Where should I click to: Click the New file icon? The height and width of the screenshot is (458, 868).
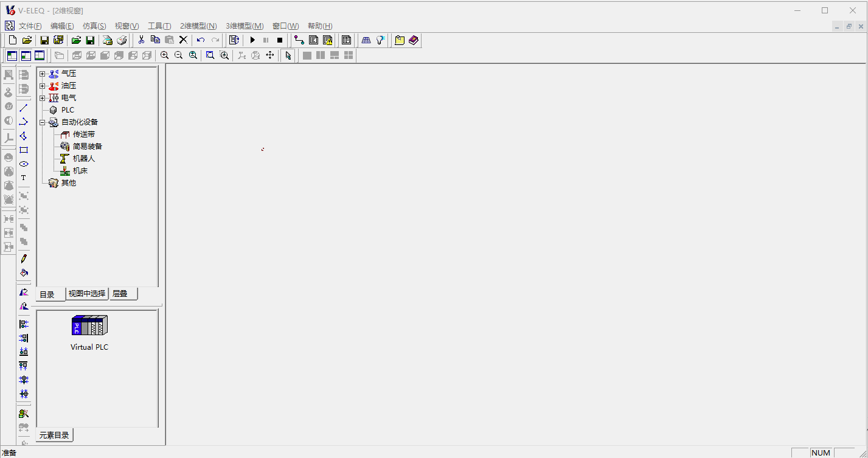coord(13,40)
